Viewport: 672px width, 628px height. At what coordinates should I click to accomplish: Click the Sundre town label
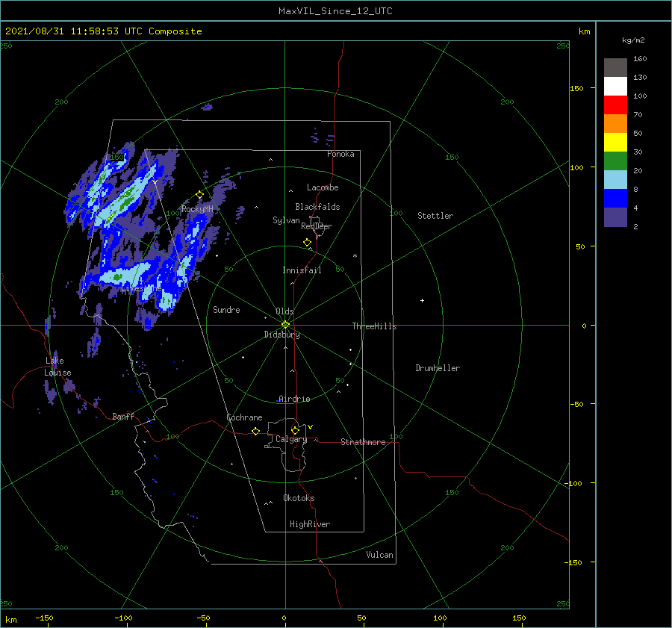pyautogui.click(x=226, y=309)
